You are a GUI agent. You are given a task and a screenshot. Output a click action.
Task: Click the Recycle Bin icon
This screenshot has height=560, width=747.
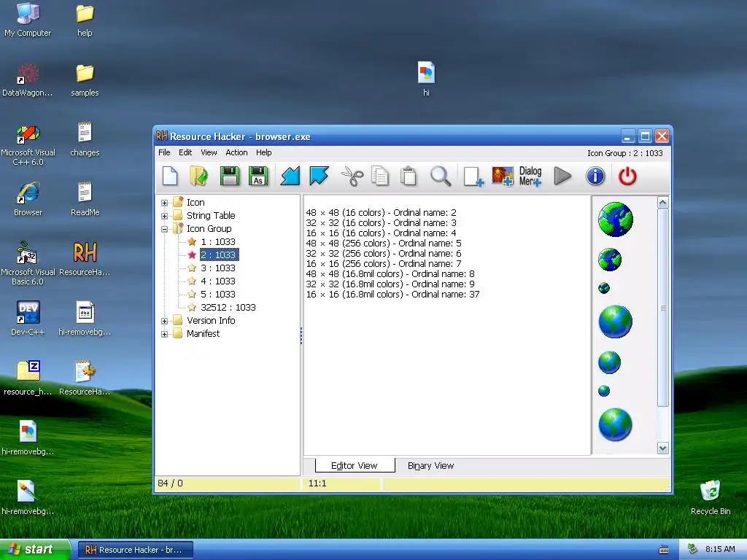click(711, 497)
